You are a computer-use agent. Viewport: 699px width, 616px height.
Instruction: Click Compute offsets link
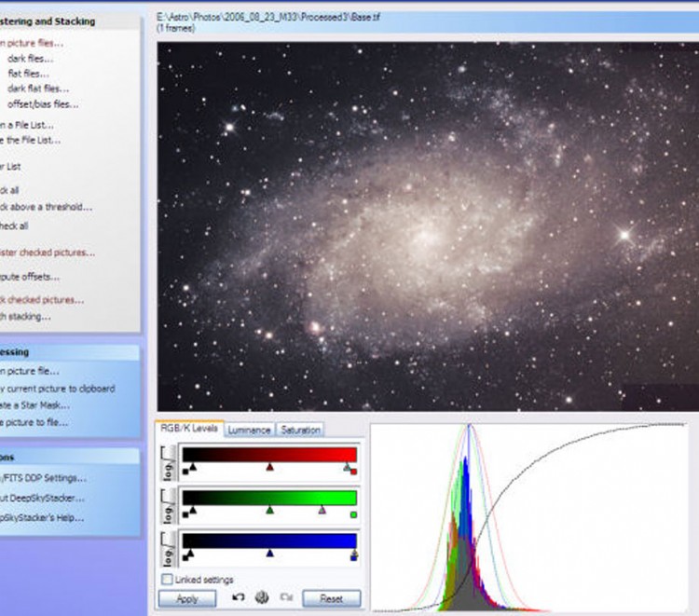click(30, 277)
